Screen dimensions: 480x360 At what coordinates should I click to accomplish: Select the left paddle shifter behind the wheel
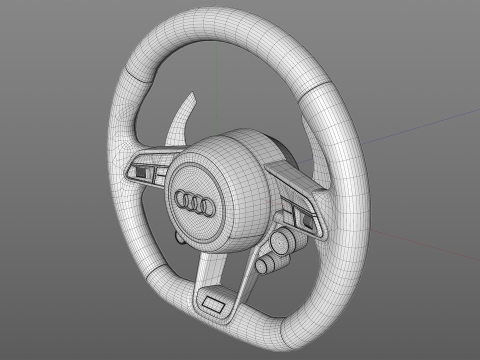pos(181,120)
